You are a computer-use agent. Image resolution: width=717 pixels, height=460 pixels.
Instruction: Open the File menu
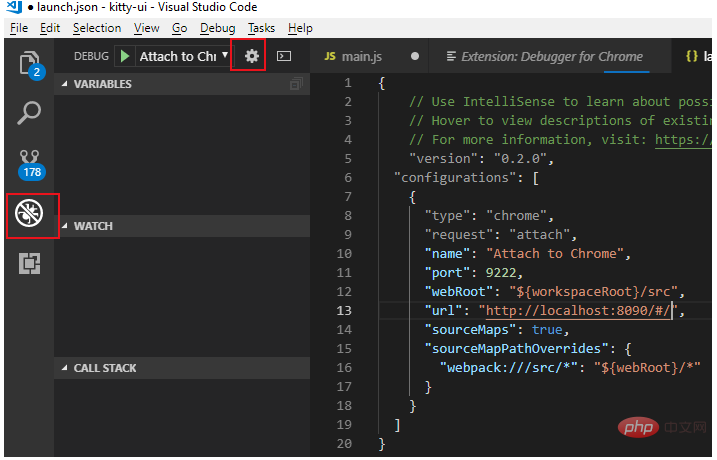[x=19, y=28]
